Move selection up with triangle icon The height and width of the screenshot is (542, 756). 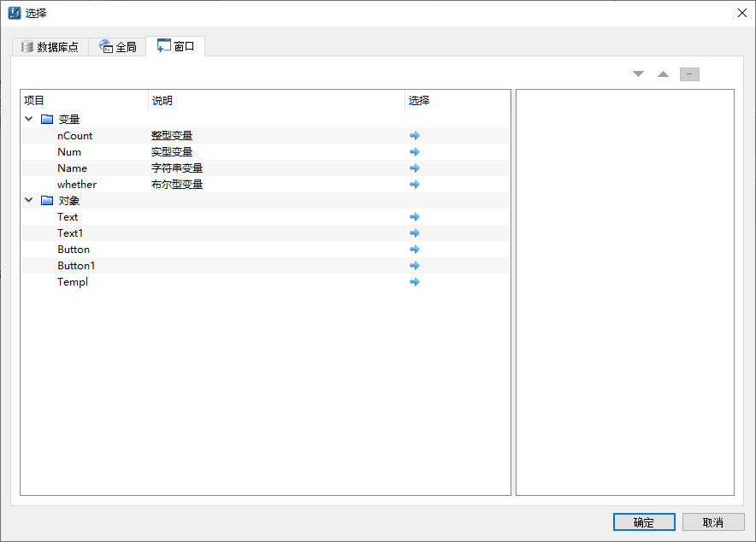tap(664, 74)
